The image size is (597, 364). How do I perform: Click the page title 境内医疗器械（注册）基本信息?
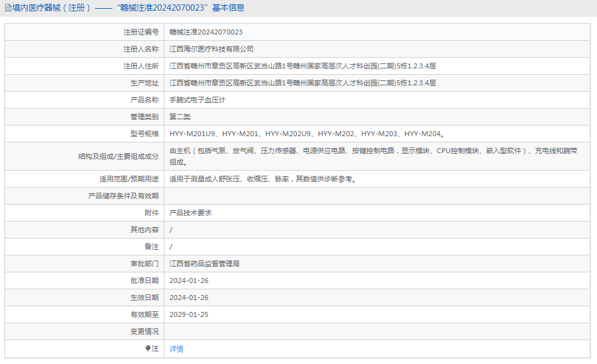[128, 8]
